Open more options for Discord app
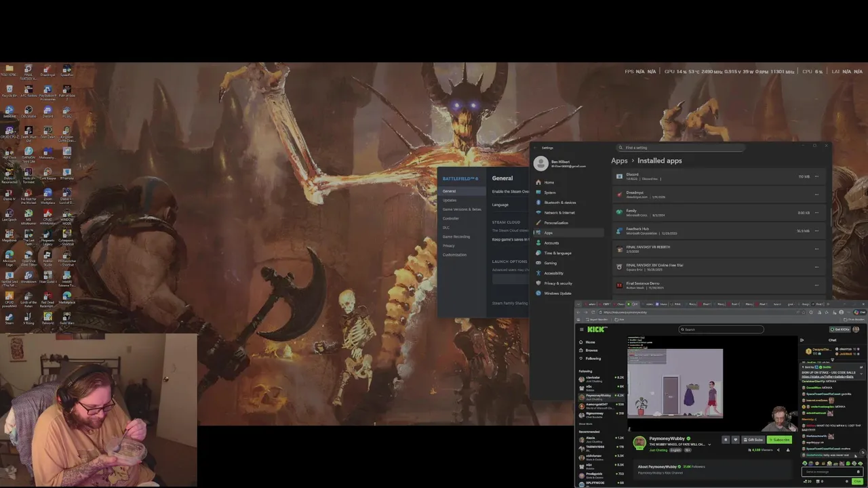Viewport: 868px width, 488px height. (x=816, y=177)
